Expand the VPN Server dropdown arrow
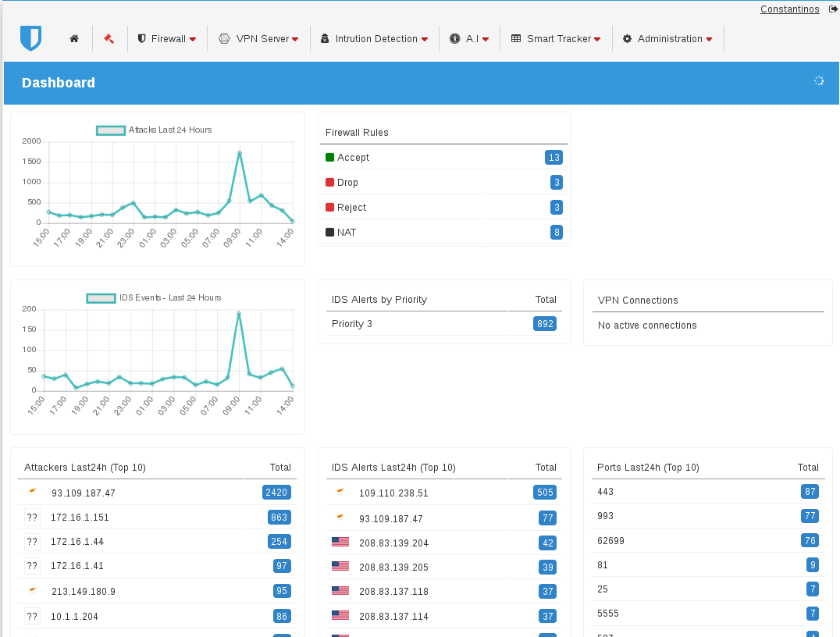The width and height of the screenshot is (840, 637). (x=295, y=39)
